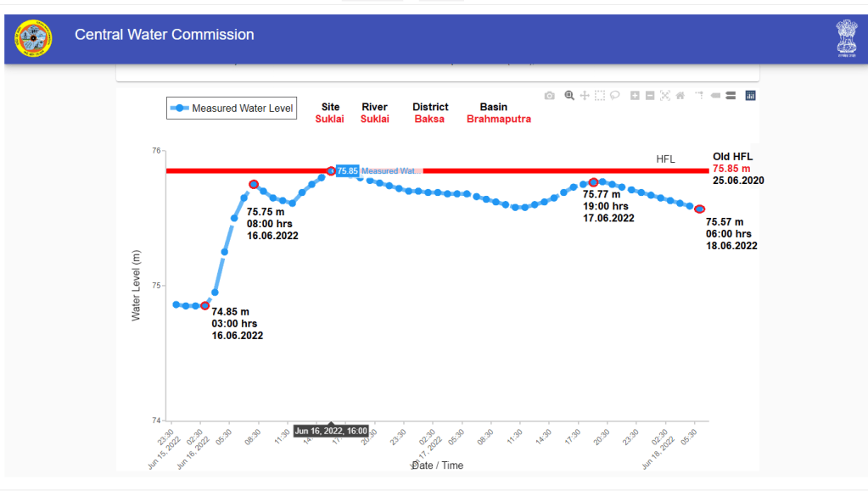Screen dimensions: 868x496
Task: Toggle Measured Water Level legend entry
Action: tap(231, 109)
